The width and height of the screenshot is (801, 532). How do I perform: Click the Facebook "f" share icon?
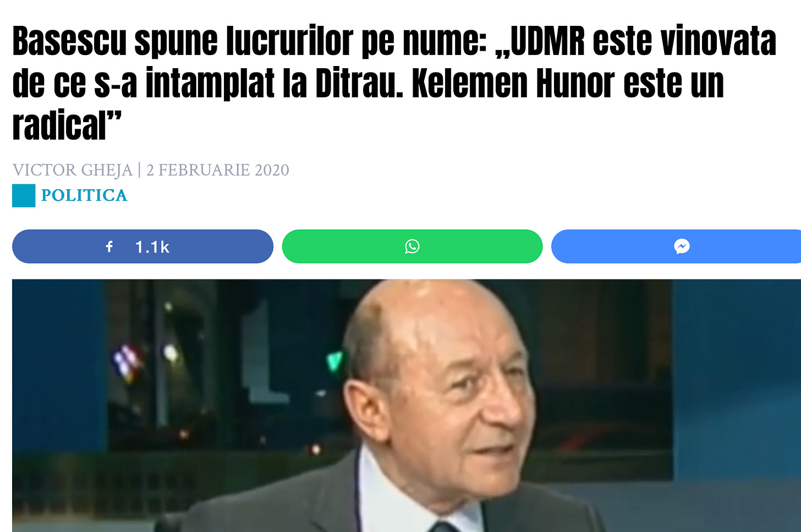[109, 246]
